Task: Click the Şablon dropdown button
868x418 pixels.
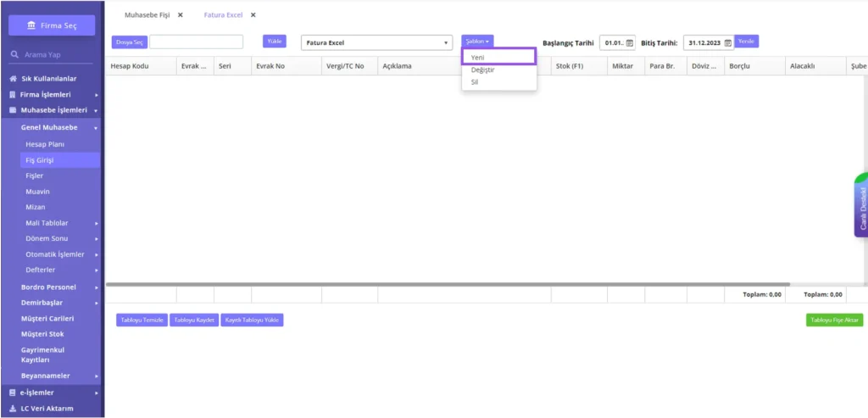Action: click(477, 42)
